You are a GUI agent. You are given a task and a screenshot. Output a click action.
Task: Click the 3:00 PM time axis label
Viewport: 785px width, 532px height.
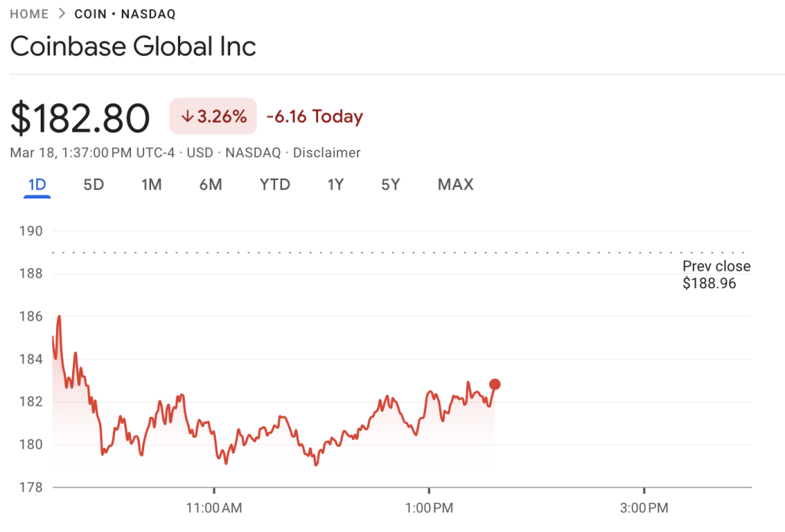[x=643, y=507]
